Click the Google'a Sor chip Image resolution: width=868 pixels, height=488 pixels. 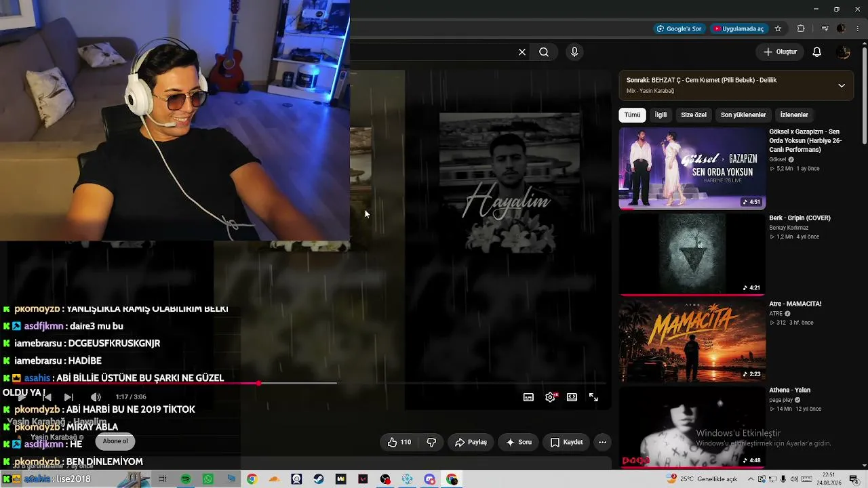(x=679, y=28)
